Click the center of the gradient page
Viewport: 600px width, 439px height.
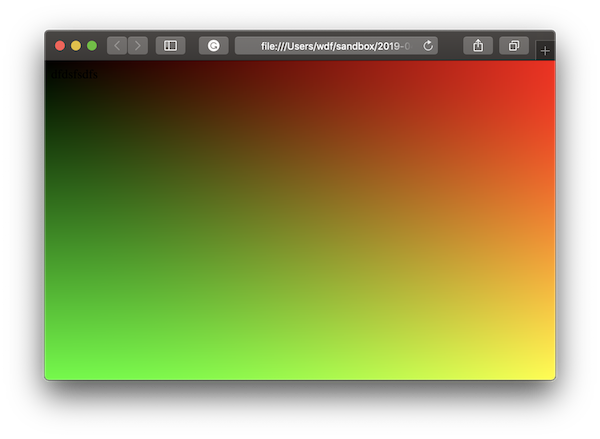pyautogui.click(x=300, y=222)
